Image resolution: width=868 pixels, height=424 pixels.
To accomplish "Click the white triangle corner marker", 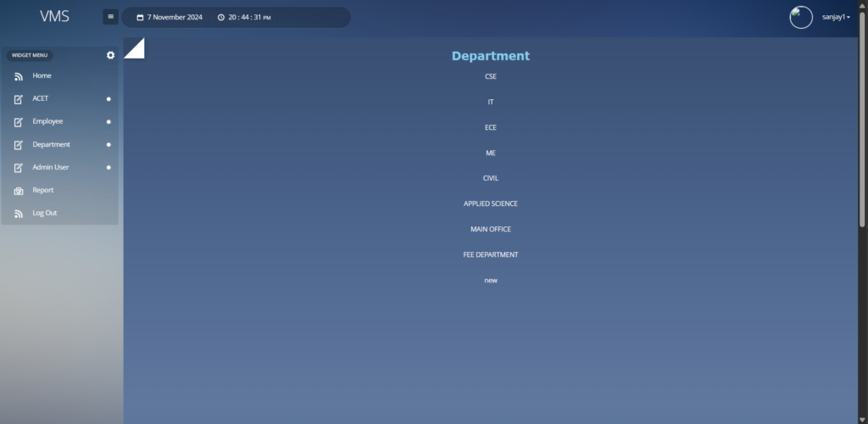I will 134,48.
